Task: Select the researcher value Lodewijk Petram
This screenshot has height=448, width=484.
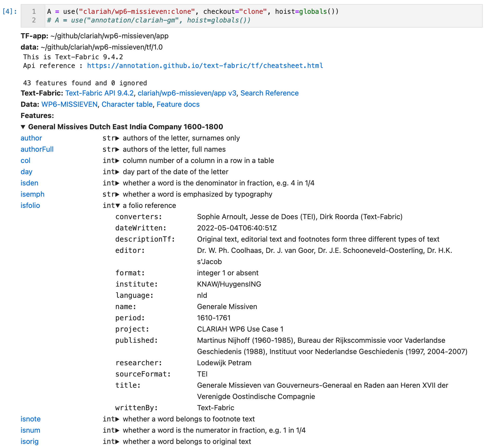Action: tap(224, 363)
